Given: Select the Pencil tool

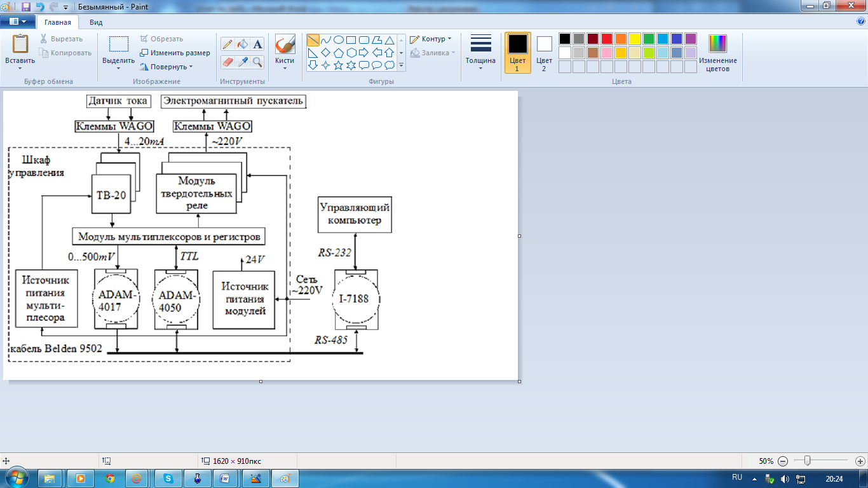Looking at the screenshot, I should click(x=227, y=44).
